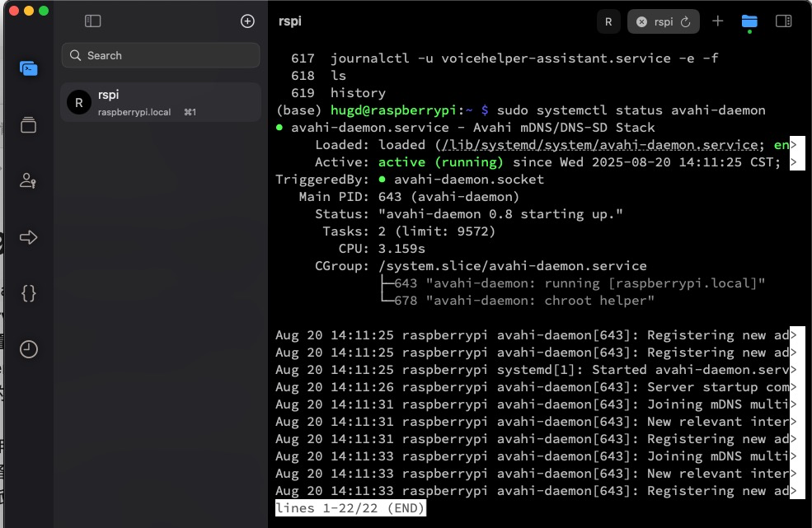Open the port forwarding arrow icon
812x528 pixels.
(29, 237)
